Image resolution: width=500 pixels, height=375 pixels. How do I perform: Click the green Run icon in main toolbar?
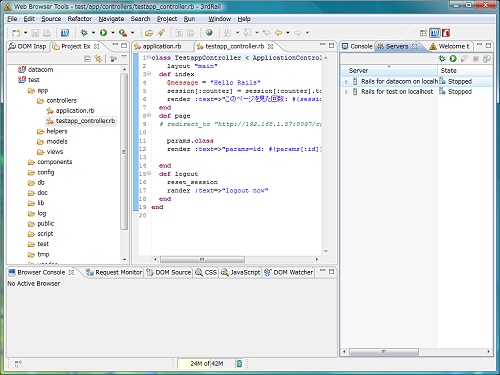pos(103,33)
